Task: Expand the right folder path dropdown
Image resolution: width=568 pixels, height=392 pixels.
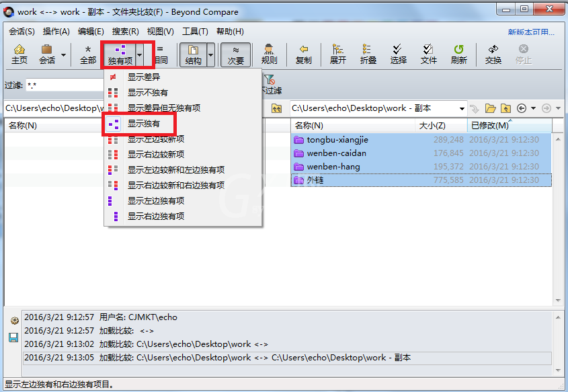Action: pos(462,108)
